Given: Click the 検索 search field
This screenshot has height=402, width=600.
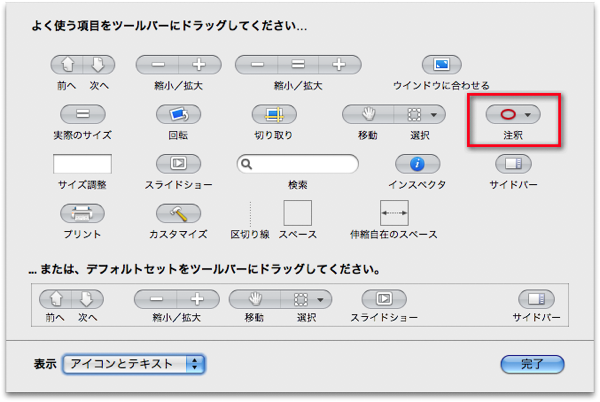Looking at the screenshot, I should click(298, 164).
